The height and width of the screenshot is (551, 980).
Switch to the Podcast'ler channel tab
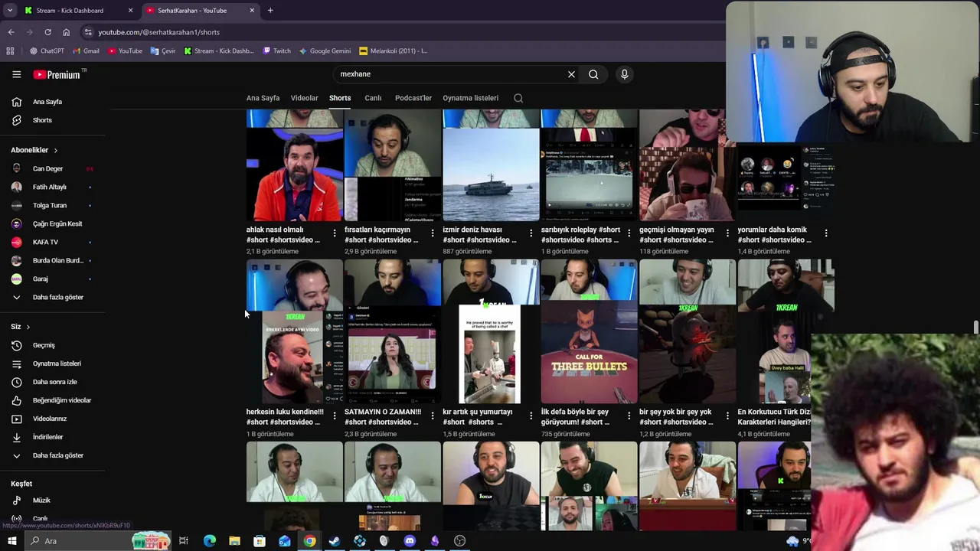[413, 98]
